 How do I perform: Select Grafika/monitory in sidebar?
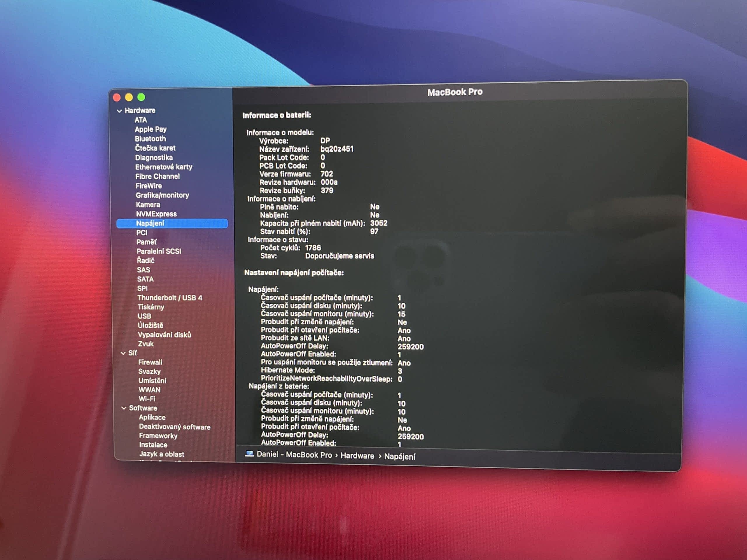162,195
